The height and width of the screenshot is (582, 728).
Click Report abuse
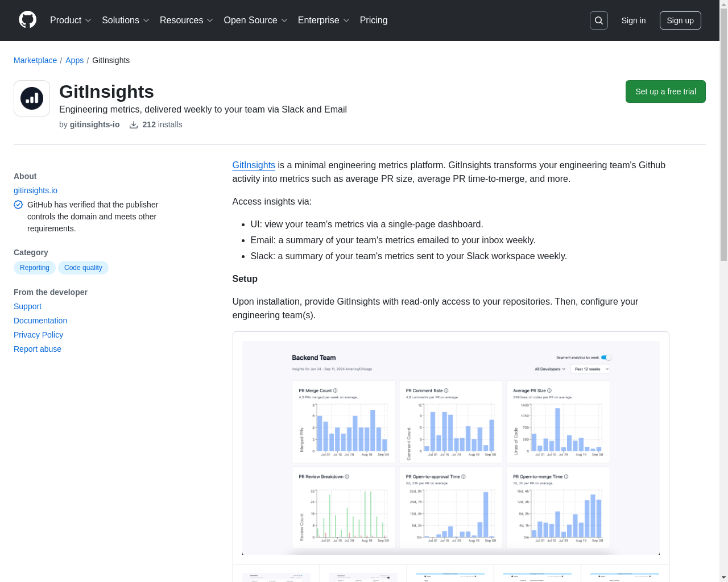(38, 349)
